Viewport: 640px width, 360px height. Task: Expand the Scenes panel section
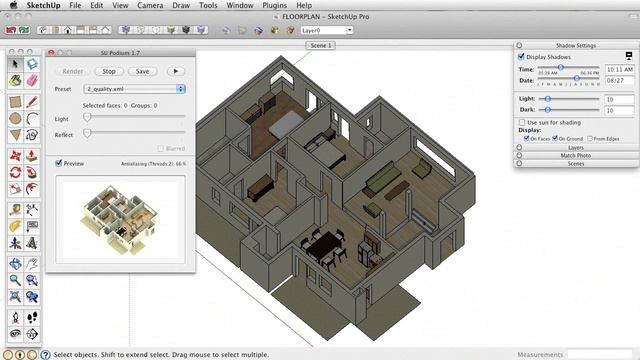coord(576,163)
